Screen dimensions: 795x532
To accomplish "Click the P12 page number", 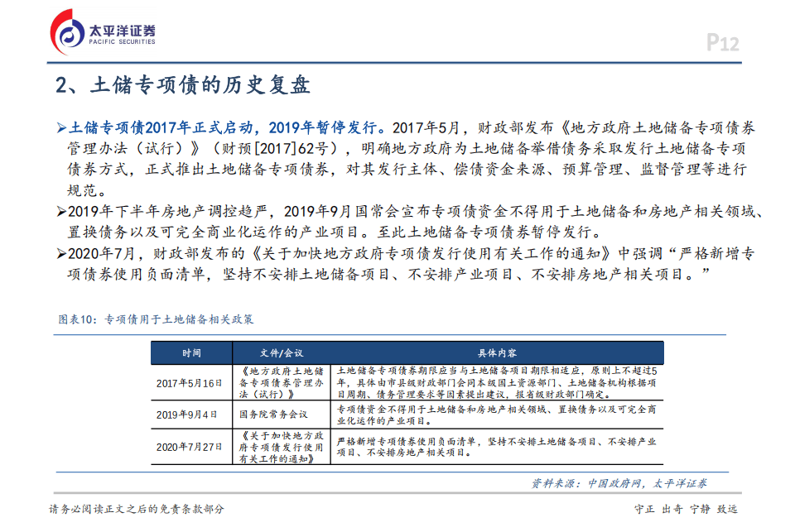I will point(723,43).
